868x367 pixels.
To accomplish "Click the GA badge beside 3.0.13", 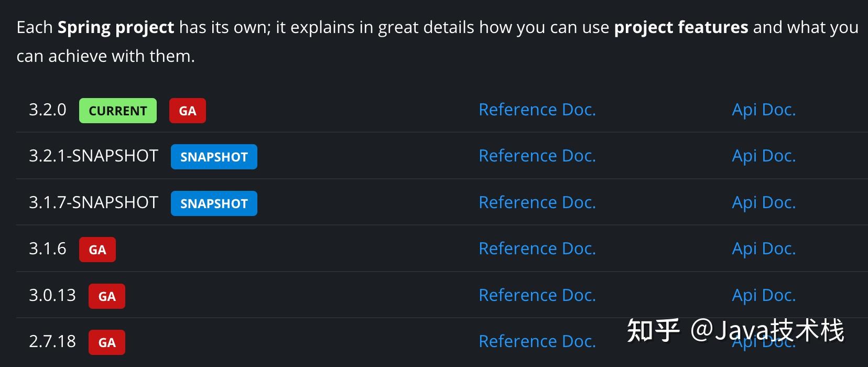I will tap(107, 296).
